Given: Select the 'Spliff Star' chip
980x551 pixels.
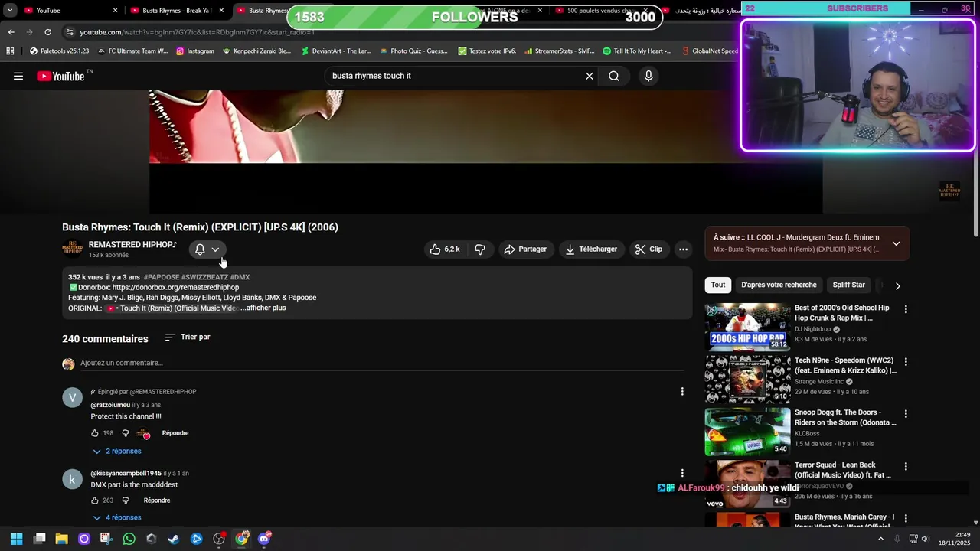Looking at the screenshot, I should pos(848,285).
